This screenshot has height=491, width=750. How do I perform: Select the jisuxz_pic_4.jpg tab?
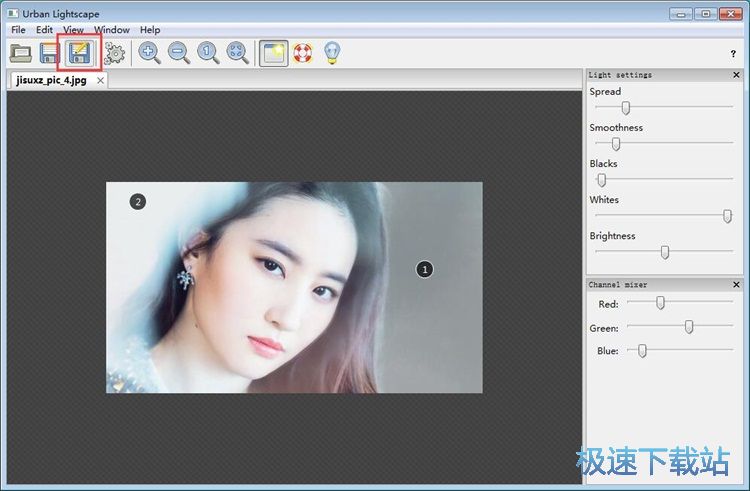click(x=52, y=80)
